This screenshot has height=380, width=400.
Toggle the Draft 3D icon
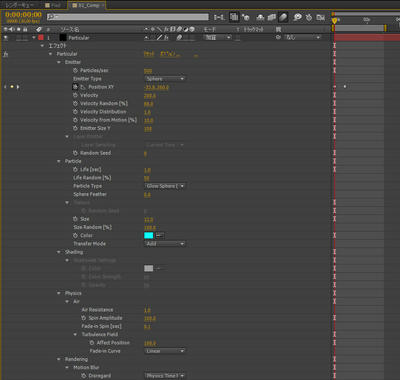[x=246, y=17]
